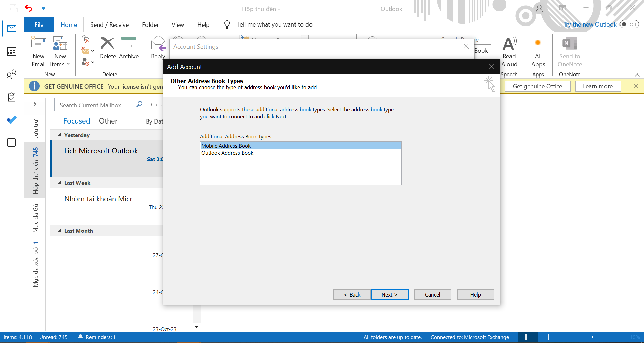
Task: Open Nhóm tài khoản Micr... message
Action: tap(107, 206)
